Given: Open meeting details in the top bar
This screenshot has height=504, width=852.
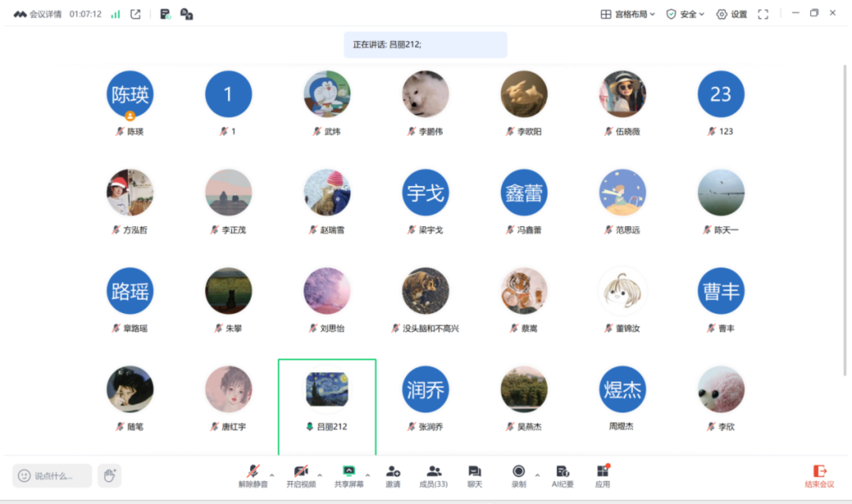Looking at the screenshot, I should coord(38,14).
